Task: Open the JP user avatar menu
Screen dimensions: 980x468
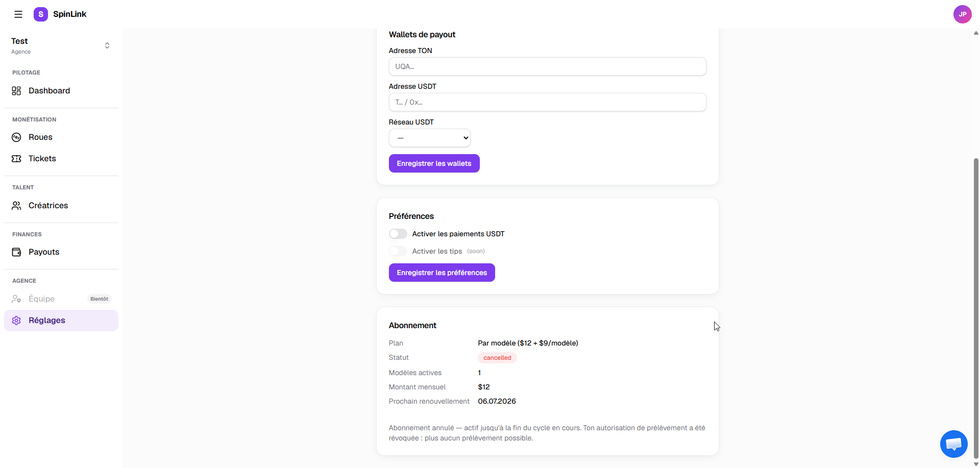Action: pyautogui.click(x=962, y=14)
